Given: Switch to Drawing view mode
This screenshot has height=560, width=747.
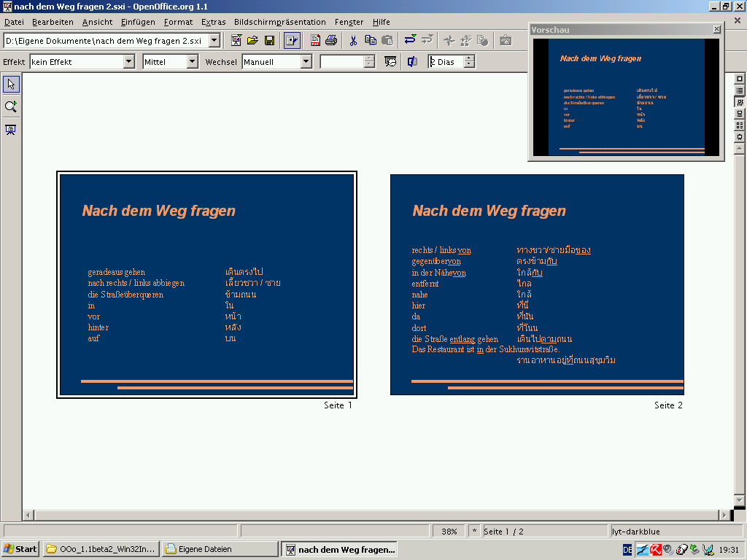Looking at the screenshot, I should point(740,79).
